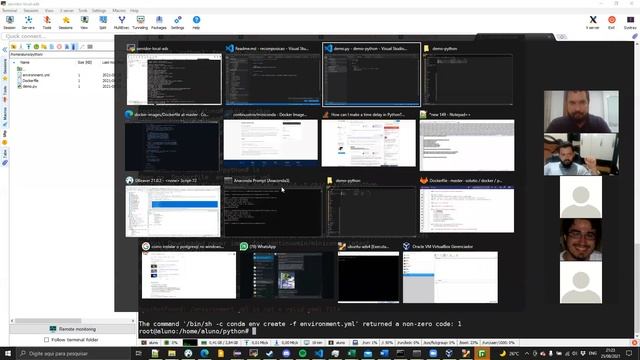The image size is (640, 360).
Task: Click the red delete icon in SFTP toolbar
Action: pos(59,47)
